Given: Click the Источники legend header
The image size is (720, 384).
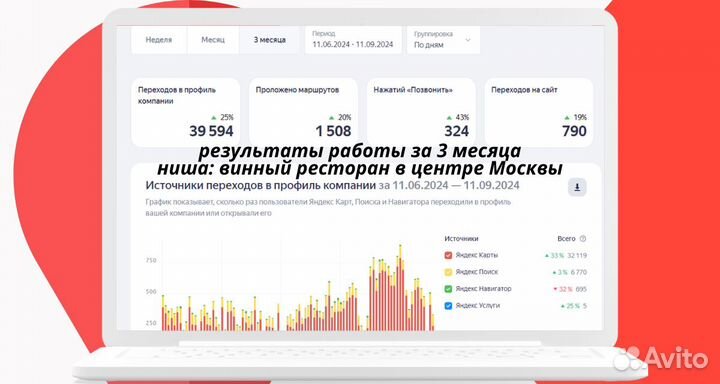Looking at the screenshot, I should [461, 239].
